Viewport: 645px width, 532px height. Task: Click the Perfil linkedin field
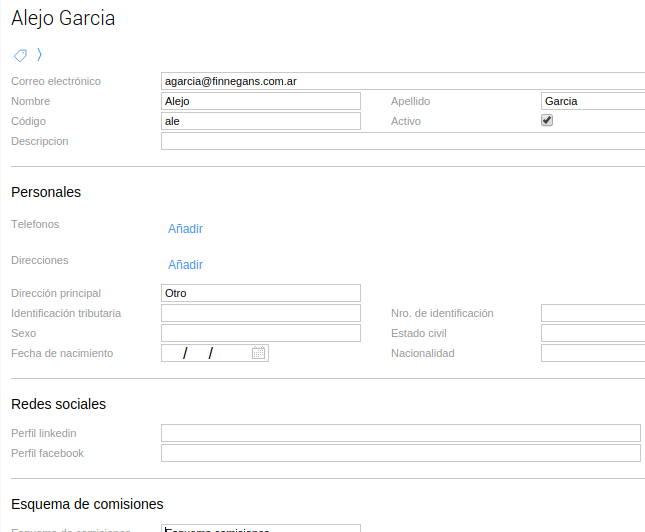[401, 433]
